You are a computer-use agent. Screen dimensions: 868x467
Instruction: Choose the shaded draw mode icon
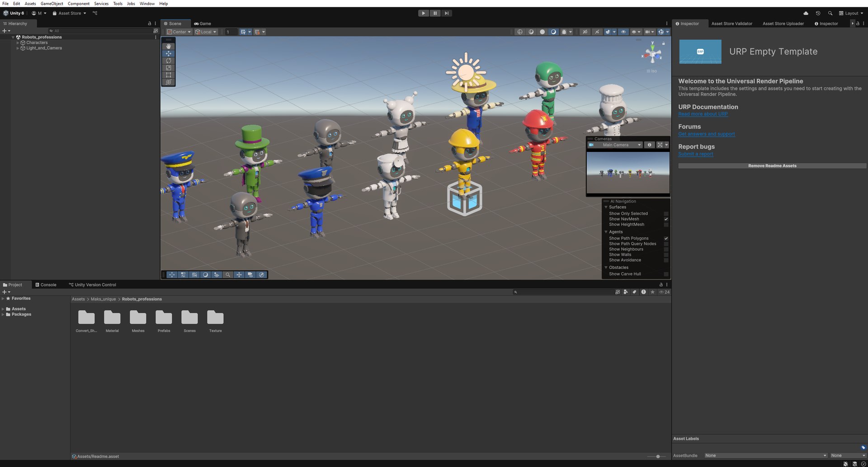click(x=553, y=32)
